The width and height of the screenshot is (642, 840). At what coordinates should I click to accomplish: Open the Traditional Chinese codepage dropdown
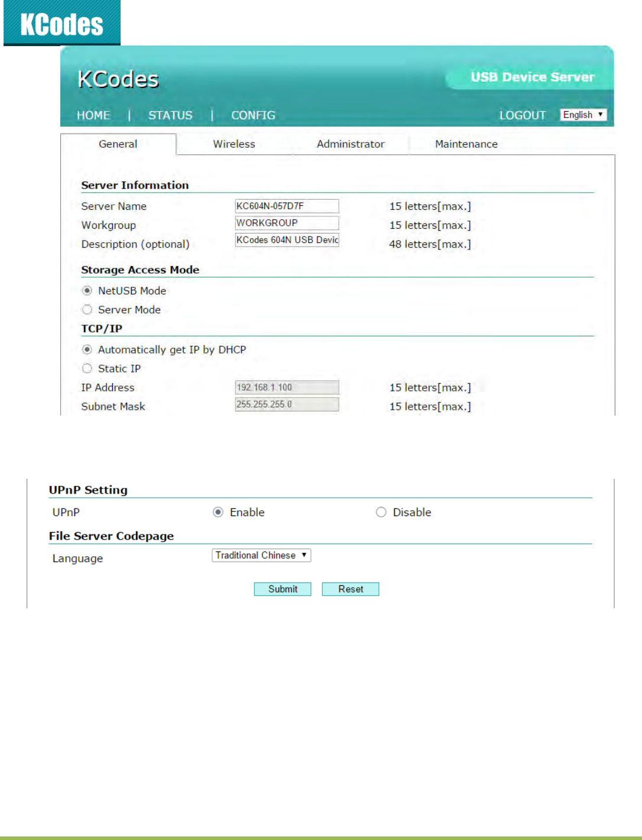(261, 555)
